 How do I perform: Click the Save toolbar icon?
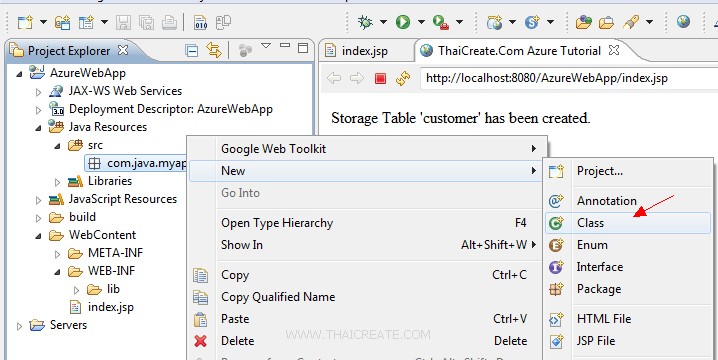(123, 22)
